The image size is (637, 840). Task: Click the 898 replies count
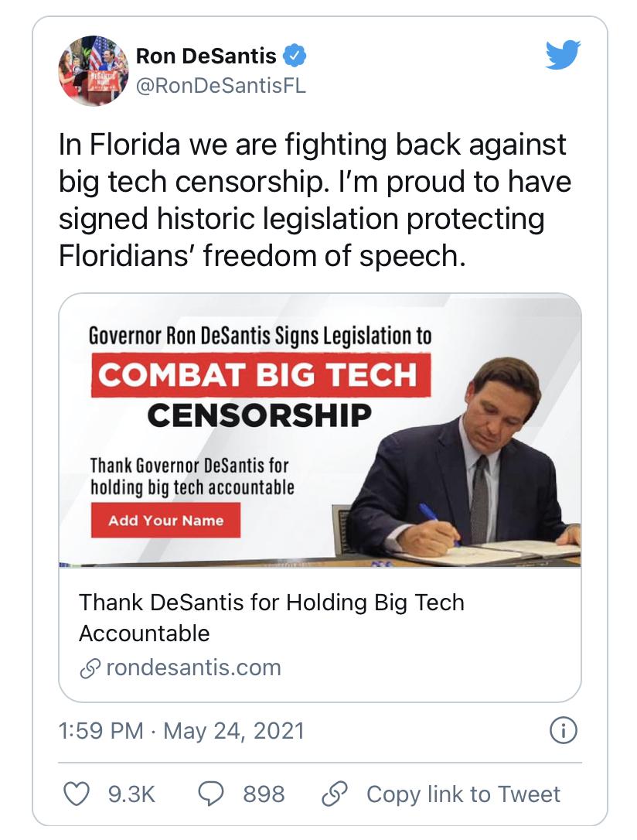click(264, 794)
